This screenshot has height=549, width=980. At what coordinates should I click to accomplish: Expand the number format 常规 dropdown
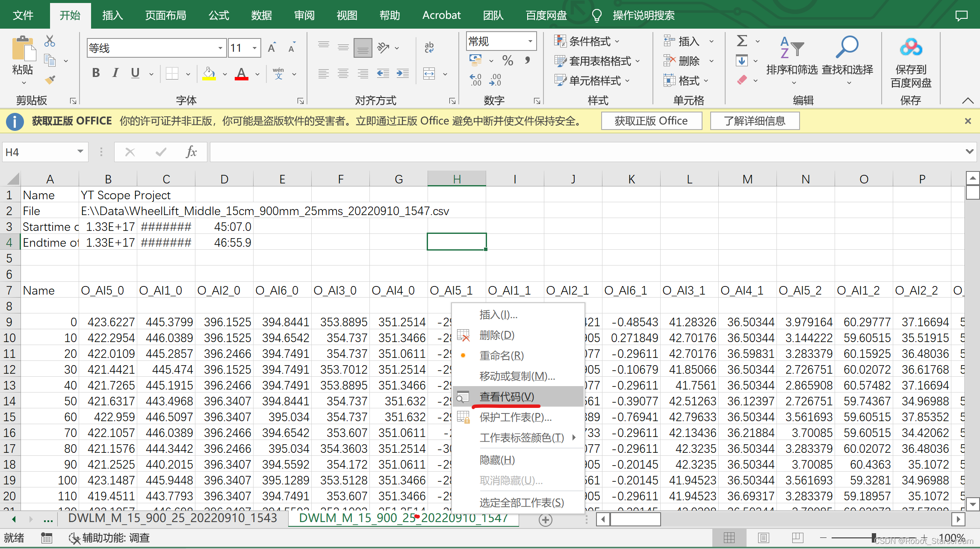pyautogui.click(x=530, y=41)
